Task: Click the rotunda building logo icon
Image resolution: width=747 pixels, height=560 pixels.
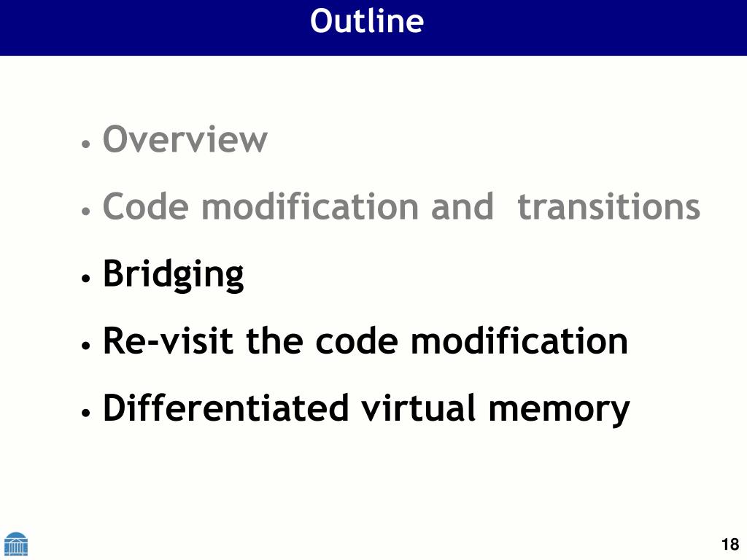Action: pyautogui.click(x=16, y=543)
